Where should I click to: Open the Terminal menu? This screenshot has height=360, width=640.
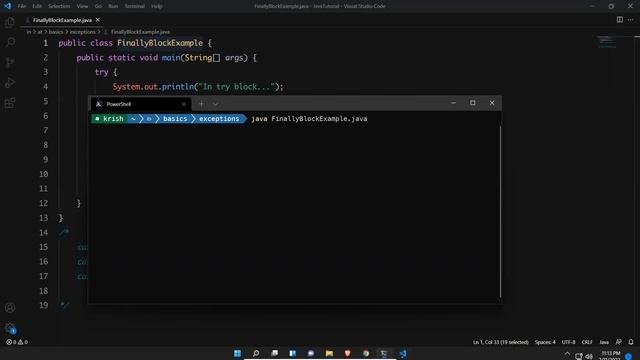tap(135, 6)
